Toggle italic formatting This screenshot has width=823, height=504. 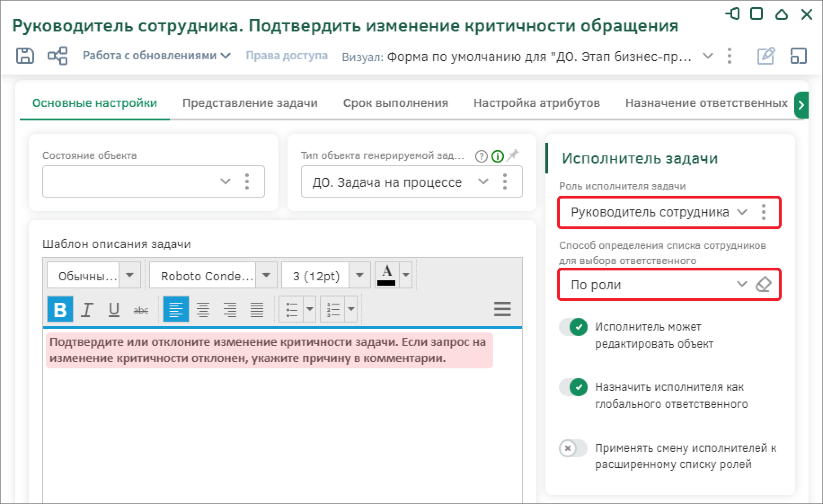(x=87, y=309)
